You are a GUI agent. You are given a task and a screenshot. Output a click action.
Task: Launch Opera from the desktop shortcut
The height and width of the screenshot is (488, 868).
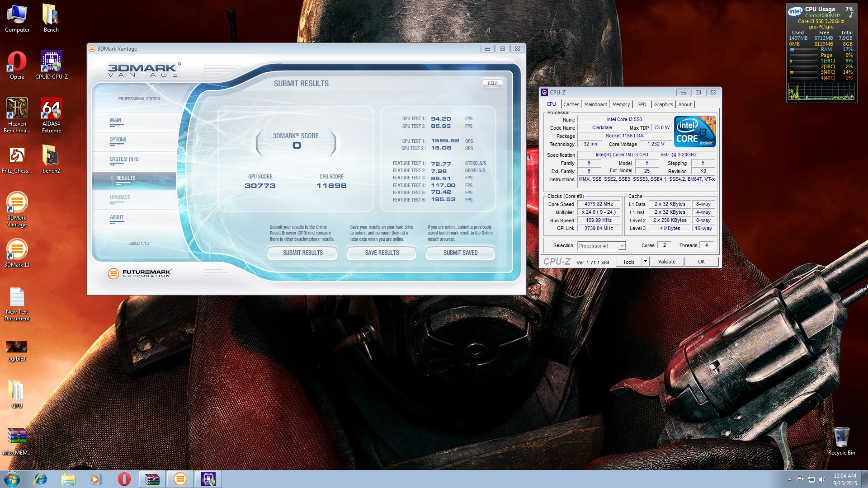[x=17, y=66]
